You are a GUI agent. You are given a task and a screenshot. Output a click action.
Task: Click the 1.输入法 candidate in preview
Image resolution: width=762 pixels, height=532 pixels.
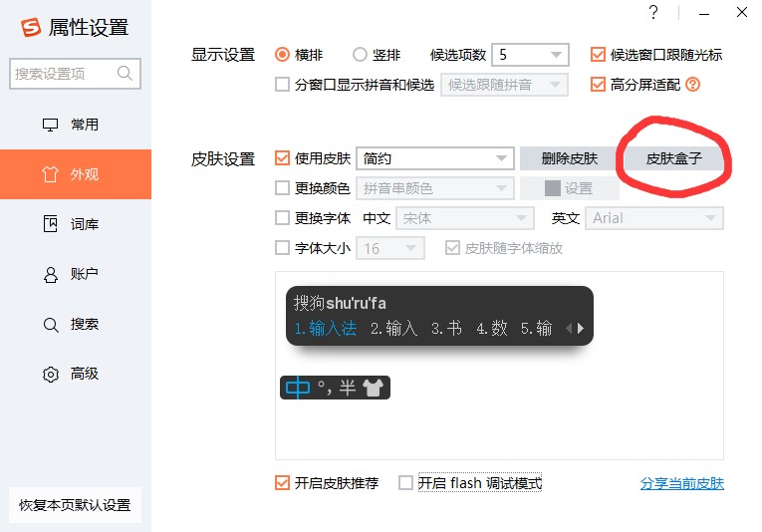pyautogui.click(x=326, y=329)
